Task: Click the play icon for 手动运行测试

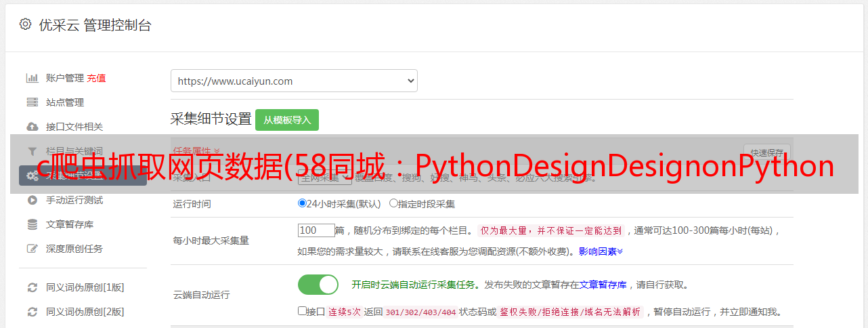Action: 32,200
